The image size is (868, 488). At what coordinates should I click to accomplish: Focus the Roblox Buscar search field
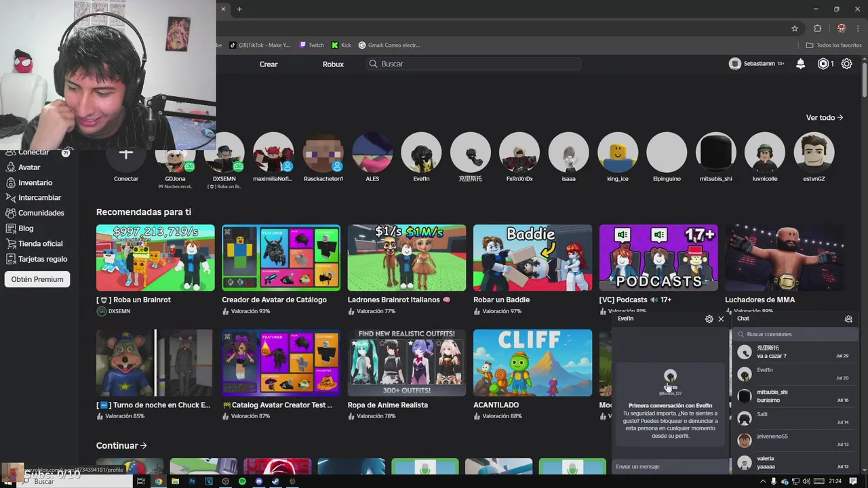(x=473, y=64)
